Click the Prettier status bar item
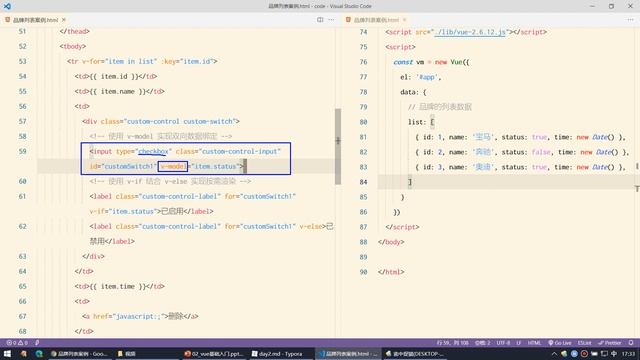The image size is (640, 360). 609,343
